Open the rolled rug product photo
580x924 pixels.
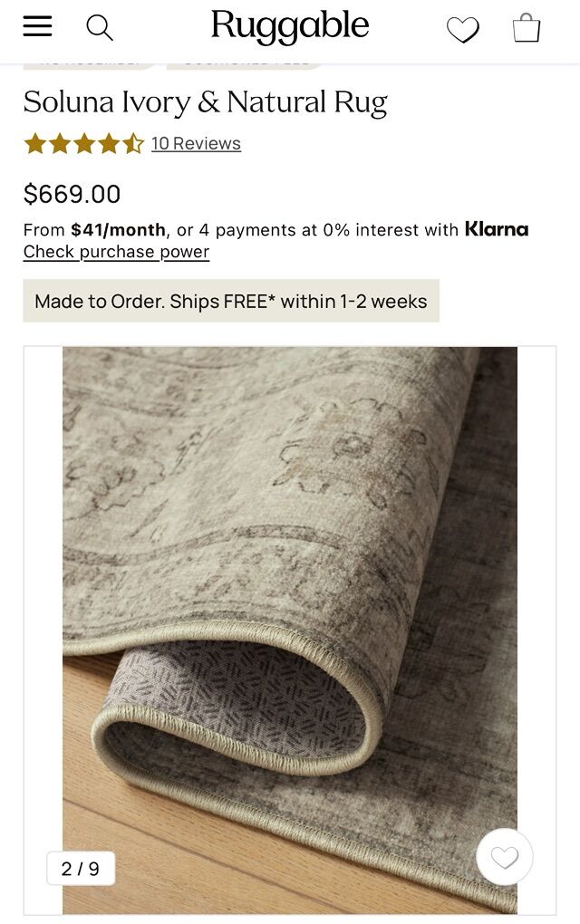click(290, 589)
